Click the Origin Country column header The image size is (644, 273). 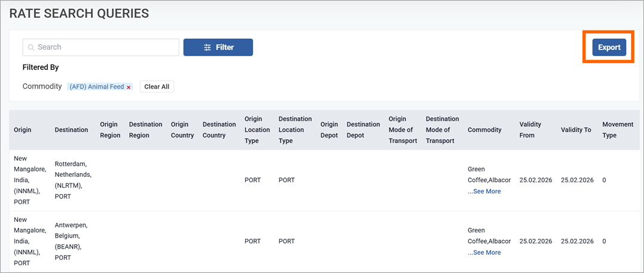182,130
